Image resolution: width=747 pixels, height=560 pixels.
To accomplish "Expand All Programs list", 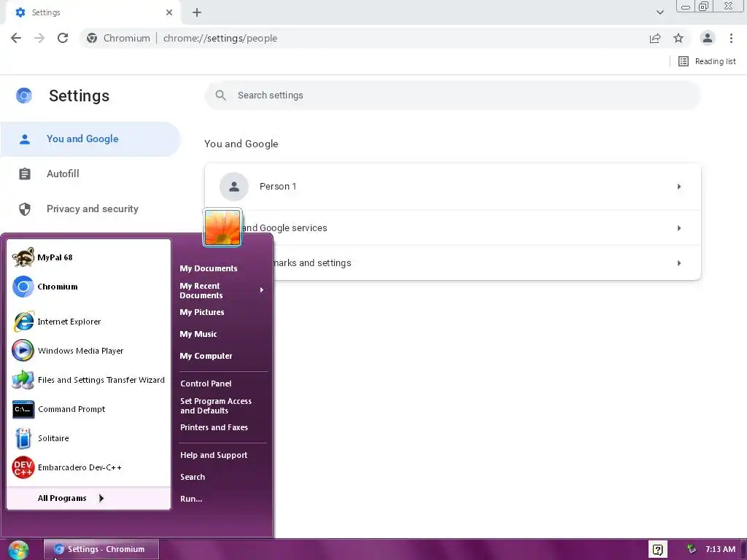I will click(x=88, y=498).
